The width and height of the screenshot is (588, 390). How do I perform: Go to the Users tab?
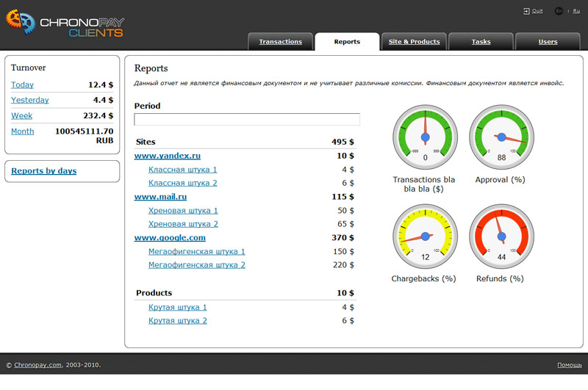548,42
